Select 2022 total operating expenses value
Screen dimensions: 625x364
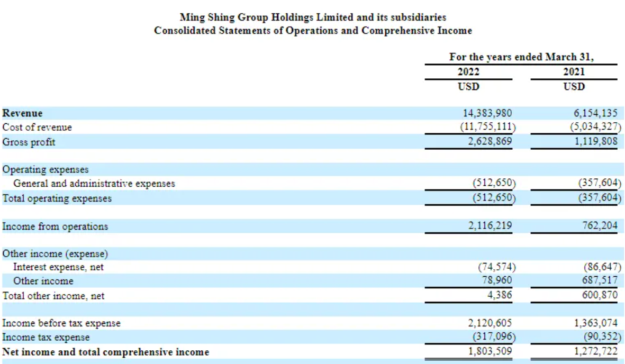click(x=494, y=198)
